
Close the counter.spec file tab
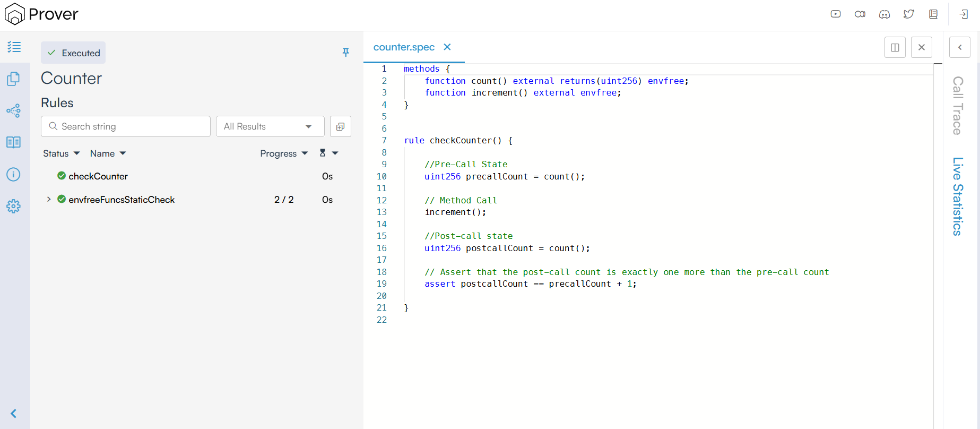[x=447, y=47]
